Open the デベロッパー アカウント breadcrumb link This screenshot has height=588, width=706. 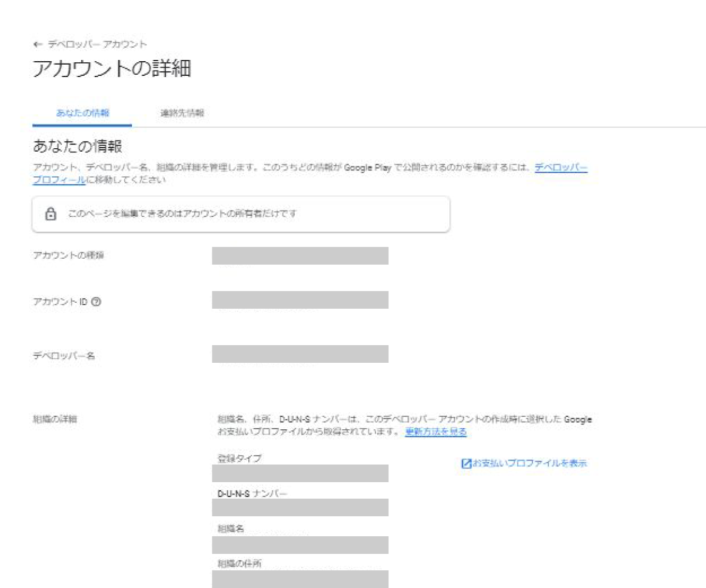pos(97,45)
